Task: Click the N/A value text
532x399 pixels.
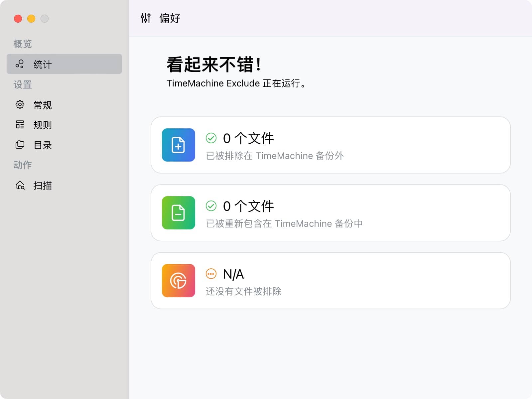Action: coord(233,274)
